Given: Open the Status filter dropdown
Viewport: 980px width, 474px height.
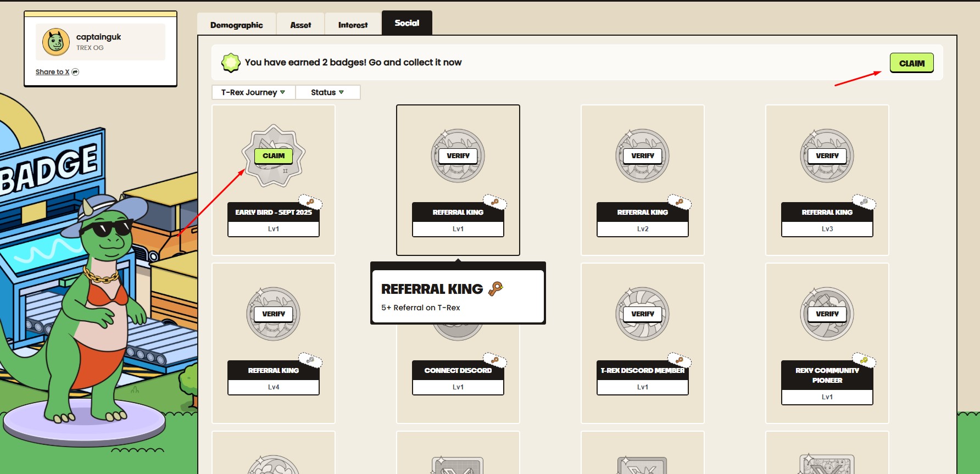Looking at the screenshot, I should click(327, 92).
